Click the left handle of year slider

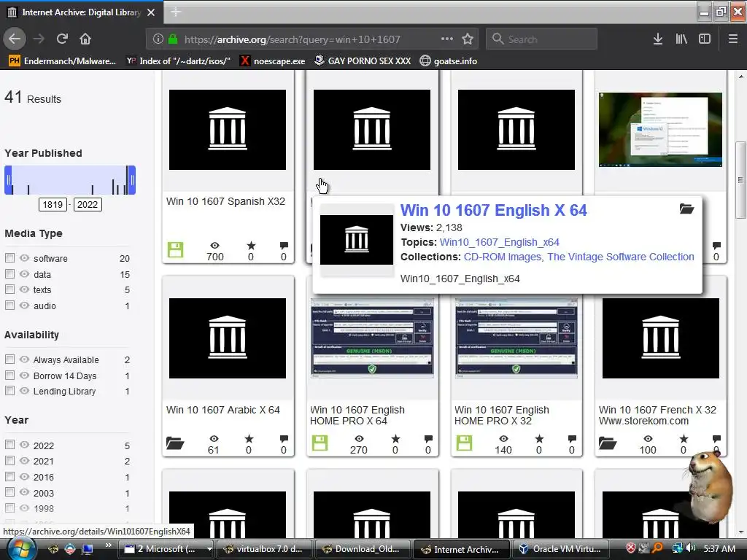(x=8, y=180)
